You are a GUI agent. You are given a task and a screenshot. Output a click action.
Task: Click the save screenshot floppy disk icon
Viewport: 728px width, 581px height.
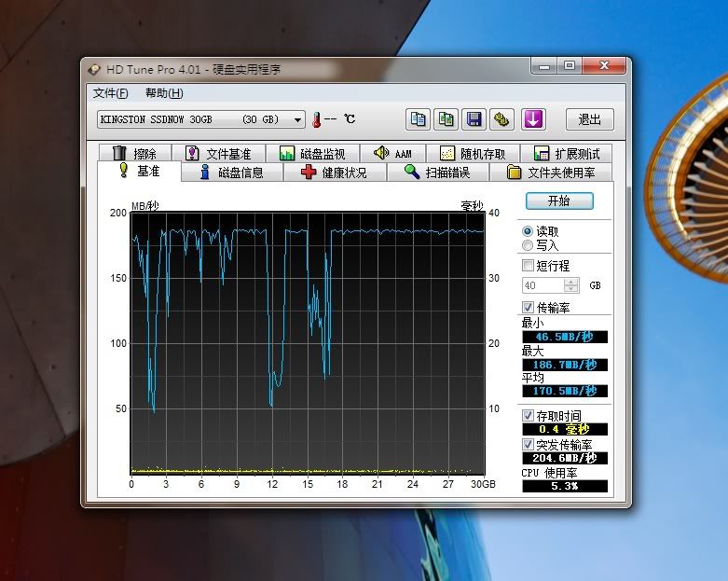pos(474,119)
